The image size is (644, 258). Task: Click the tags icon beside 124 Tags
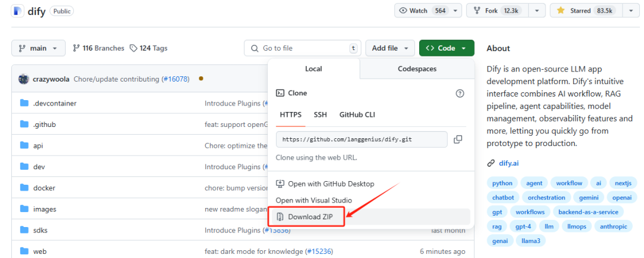pyautogui.click(x=133, y=48)
